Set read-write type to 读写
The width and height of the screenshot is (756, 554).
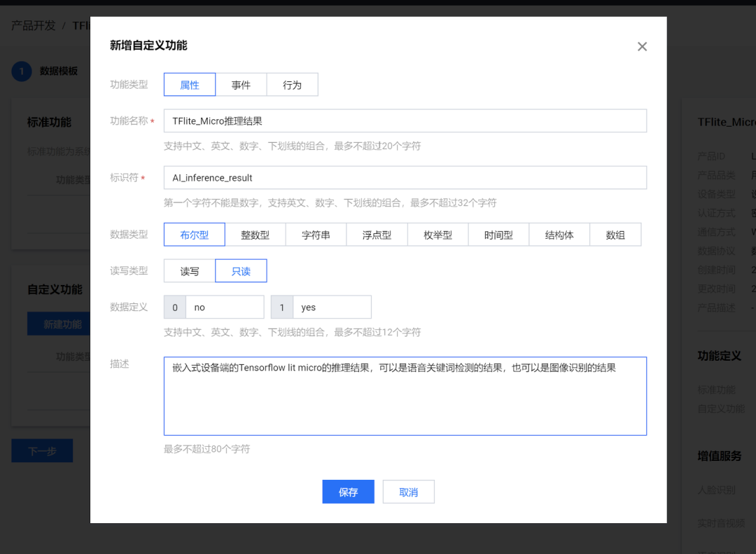tap(190, 271)
